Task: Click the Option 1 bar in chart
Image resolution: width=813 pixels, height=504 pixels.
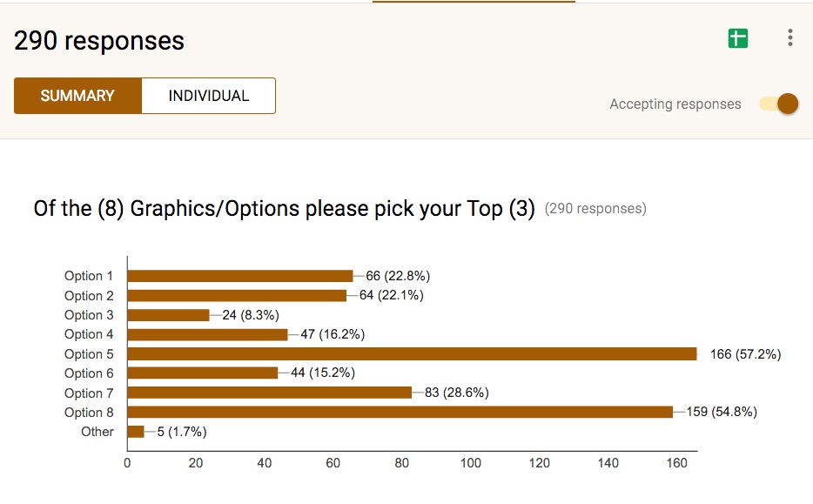Action: [x=240, y=276]
